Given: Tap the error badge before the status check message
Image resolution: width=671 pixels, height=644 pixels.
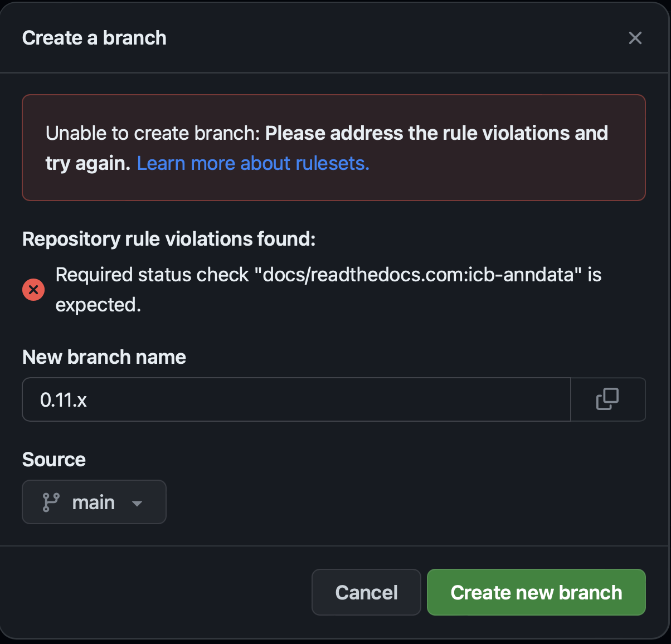Looking at the screenshot, I should point(33,289).
